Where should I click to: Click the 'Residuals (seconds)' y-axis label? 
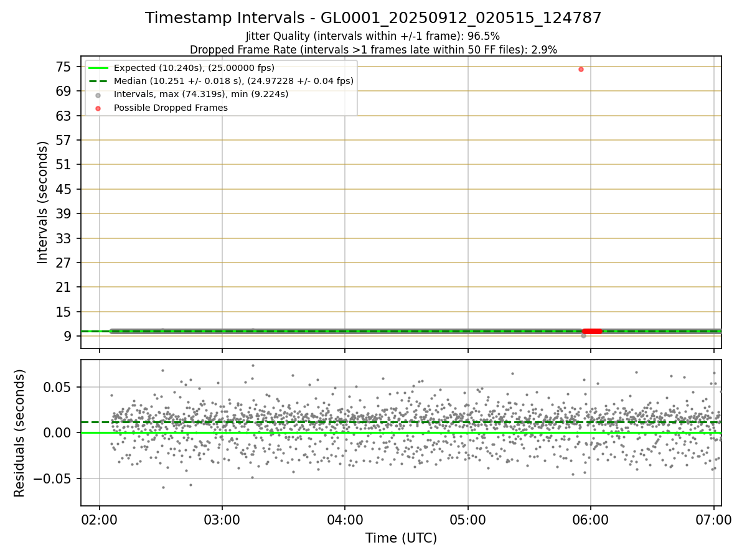pyautogui.click(x=20, y=433)
